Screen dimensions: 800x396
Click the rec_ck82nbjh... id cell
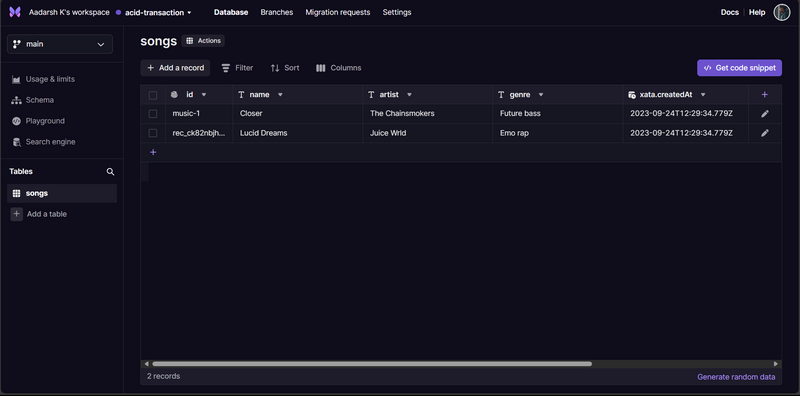click(x=199, y=133)
